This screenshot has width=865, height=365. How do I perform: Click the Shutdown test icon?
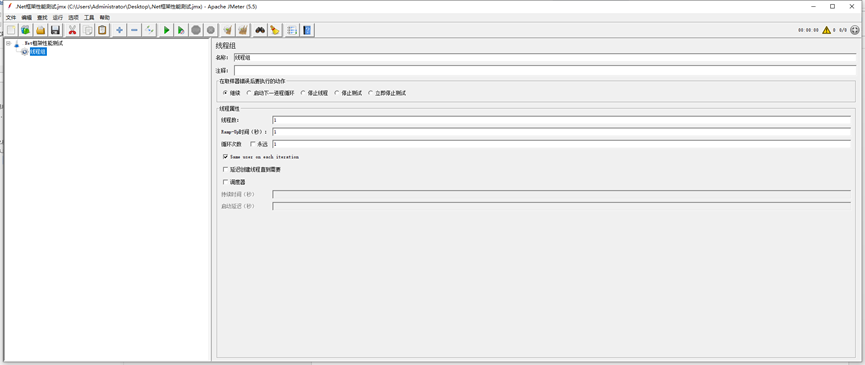click(211, 30)
